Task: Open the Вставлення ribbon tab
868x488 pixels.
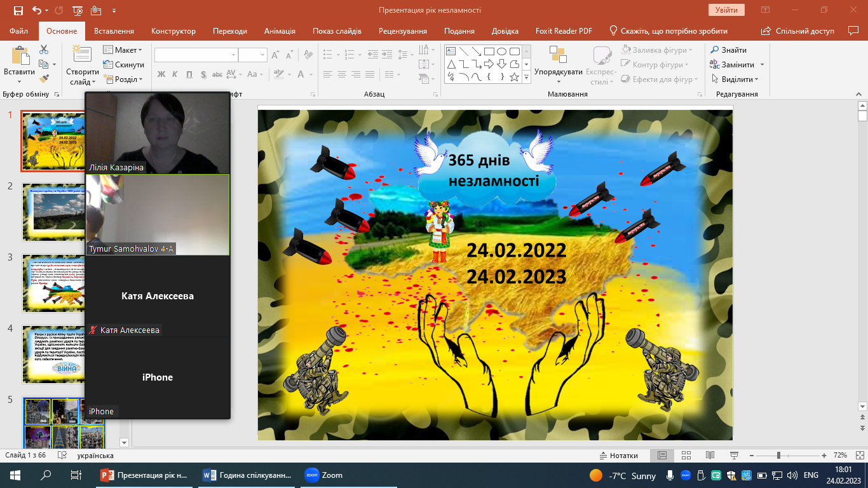Action: click(114, 31)
